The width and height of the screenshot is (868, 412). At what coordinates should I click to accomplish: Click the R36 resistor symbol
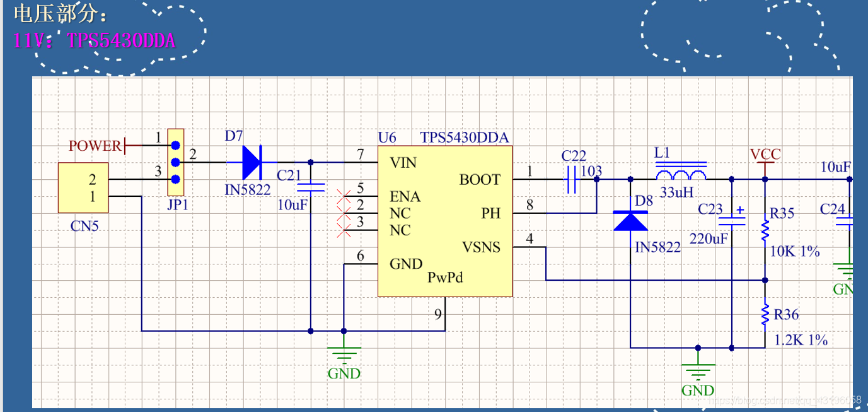(x=765, y=314)
